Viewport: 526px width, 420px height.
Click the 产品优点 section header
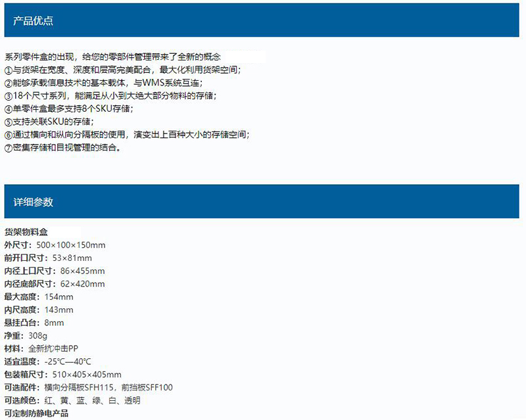[34, 21]
